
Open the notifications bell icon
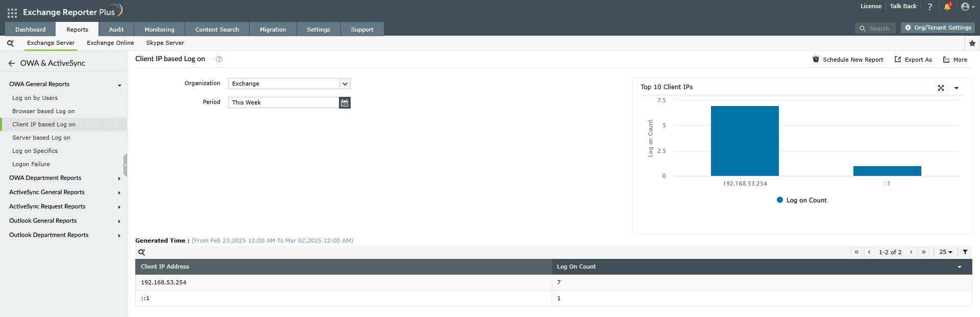pyautogui.click(x=947, y=7)
